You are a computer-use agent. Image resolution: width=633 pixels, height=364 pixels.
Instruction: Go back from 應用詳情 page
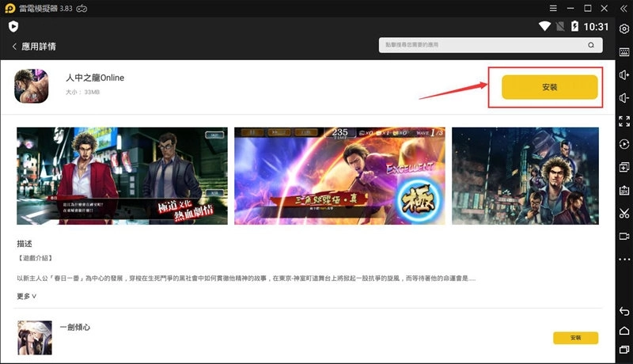[14, 47]
